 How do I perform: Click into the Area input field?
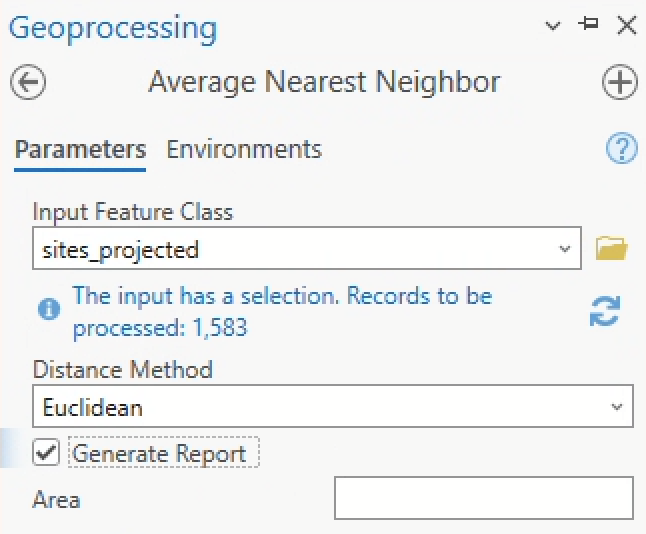point(483,498)
